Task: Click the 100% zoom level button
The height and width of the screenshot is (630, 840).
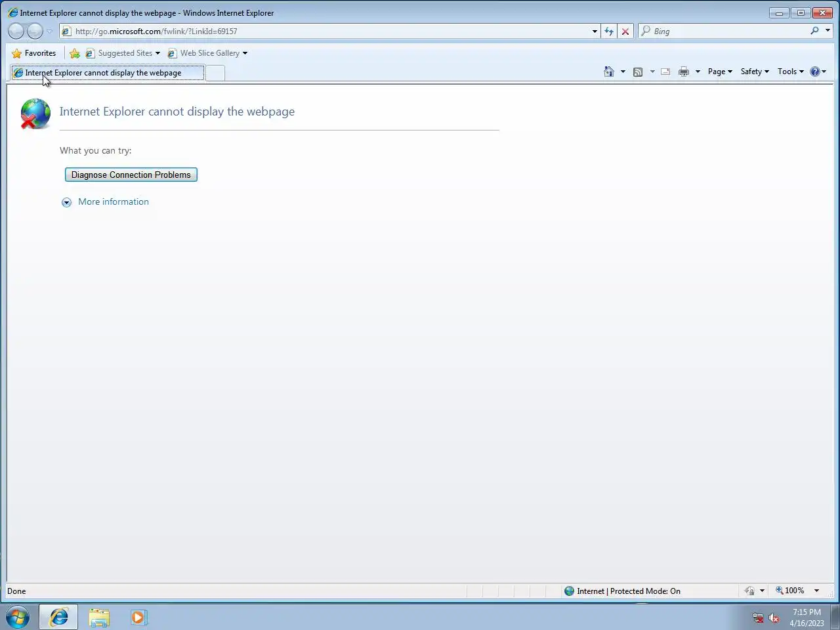Action: [790, 591]
